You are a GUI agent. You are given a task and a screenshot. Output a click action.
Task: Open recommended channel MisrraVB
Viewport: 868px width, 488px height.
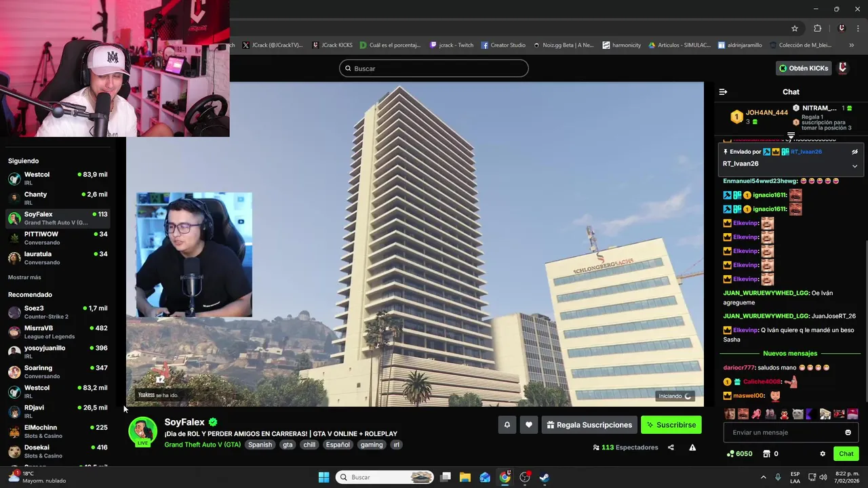click(58, 331)
